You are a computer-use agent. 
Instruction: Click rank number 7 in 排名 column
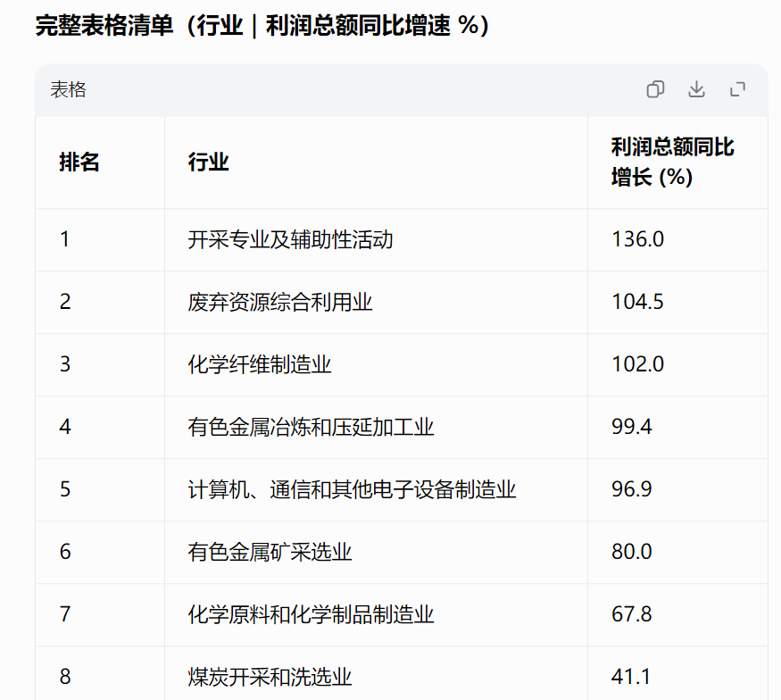pyautogui.click(x=65, y=614)
